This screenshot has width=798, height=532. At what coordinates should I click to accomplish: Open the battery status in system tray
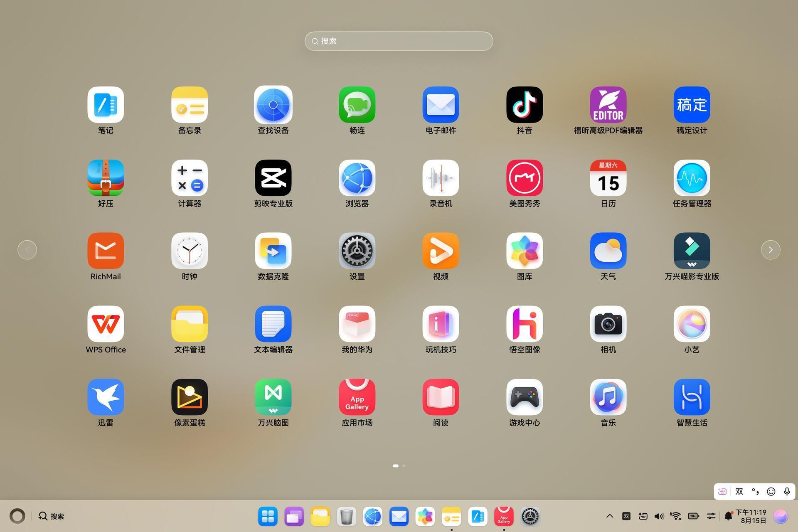[x=693, y=516]
